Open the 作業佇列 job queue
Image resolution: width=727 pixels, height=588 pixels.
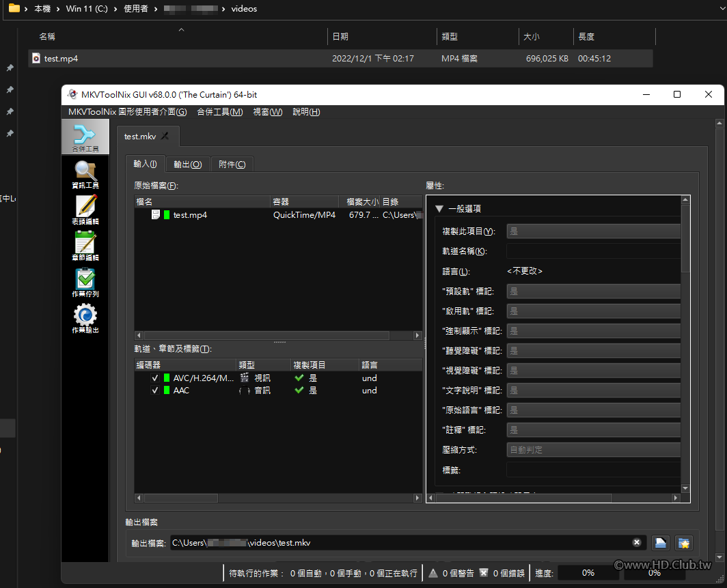(85, 282)
